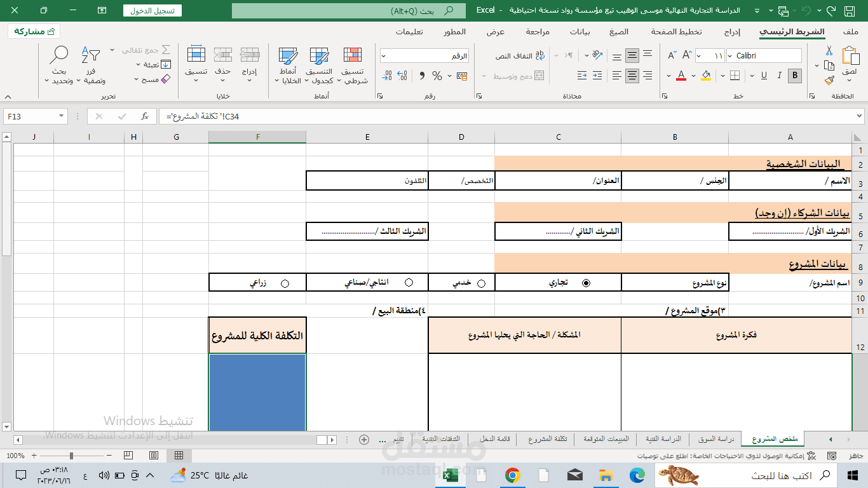Select the Format Painter brush

coord(829,80)
